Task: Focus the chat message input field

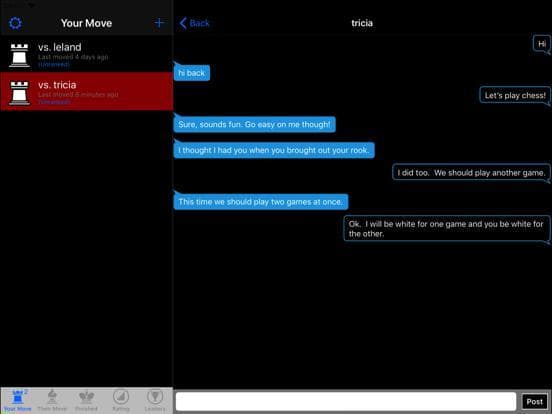Action: tap(346, 402)
